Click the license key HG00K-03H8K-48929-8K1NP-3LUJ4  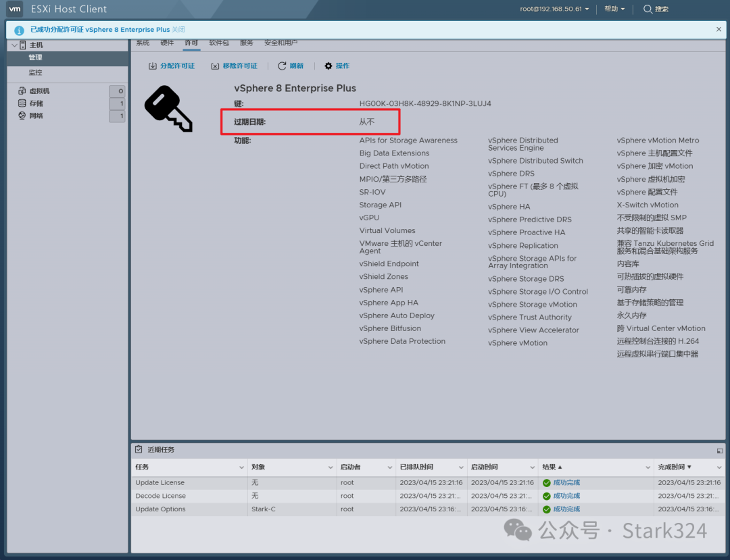pyautogui.click(x=425, y=104)
